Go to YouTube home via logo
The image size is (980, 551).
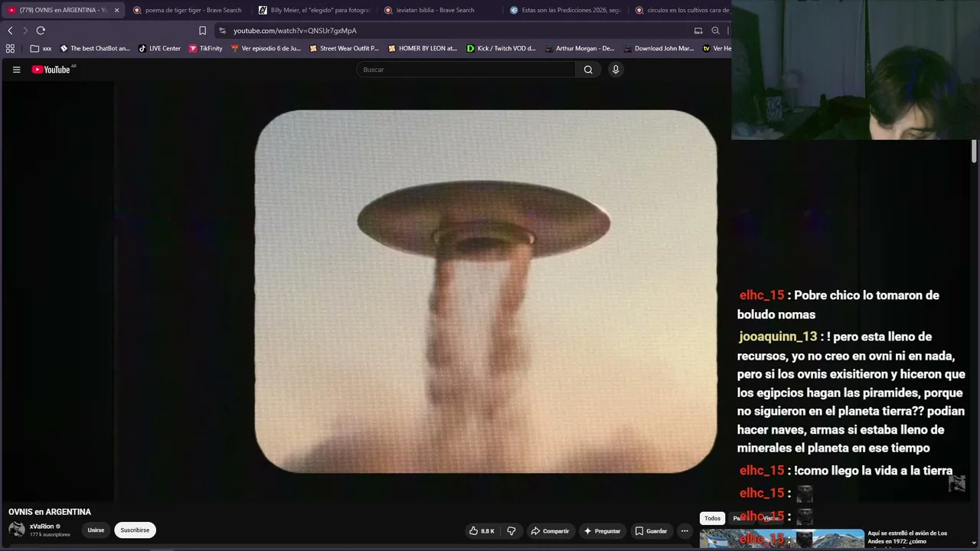[x=53, y=70]
